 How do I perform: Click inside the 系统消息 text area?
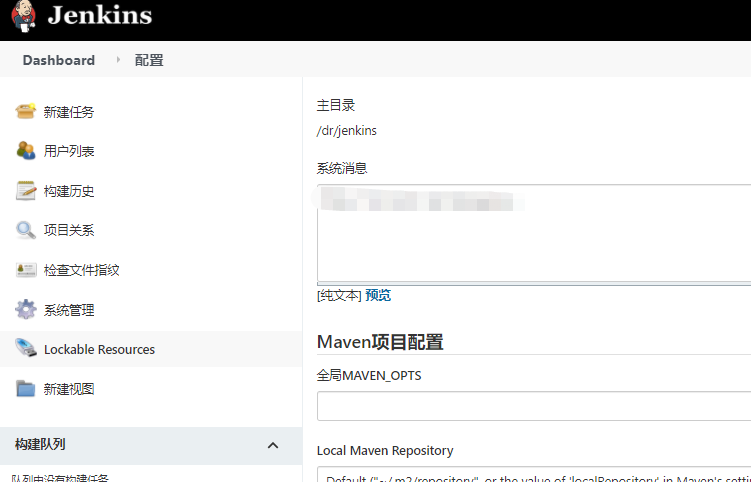click(x=534, y=234)
